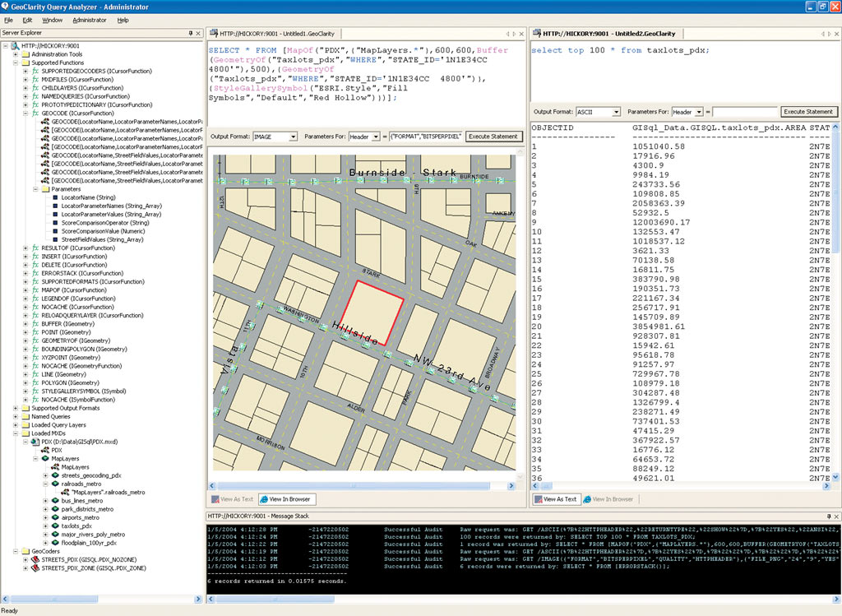The height and width of the screenshot is (616, 842).
Task: Click the STREETS_PDX geocoder icon
Action: [35, 559]
